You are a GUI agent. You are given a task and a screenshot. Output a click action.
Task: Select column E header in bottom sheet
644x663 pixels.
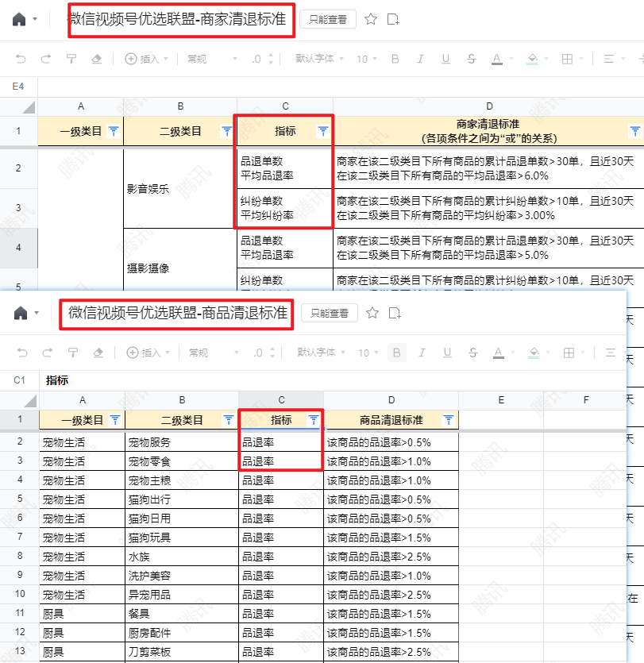pos(501,400)
